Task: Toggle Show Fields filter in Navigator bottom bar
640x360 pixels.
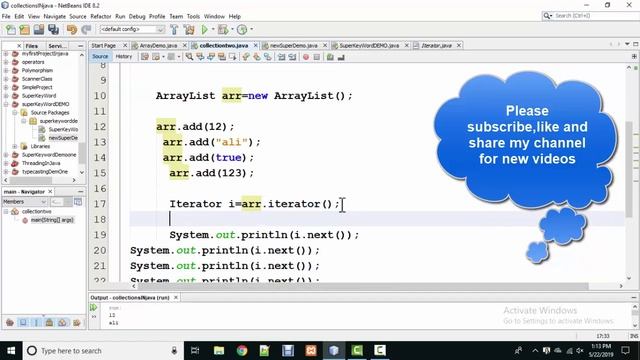Action: pos(23,322)
